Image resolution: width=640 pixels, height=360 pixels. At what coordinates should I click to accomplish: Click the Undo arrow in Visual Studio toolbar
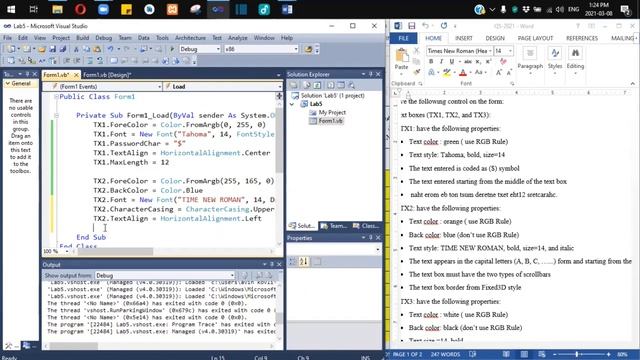(x=110, y=49)
